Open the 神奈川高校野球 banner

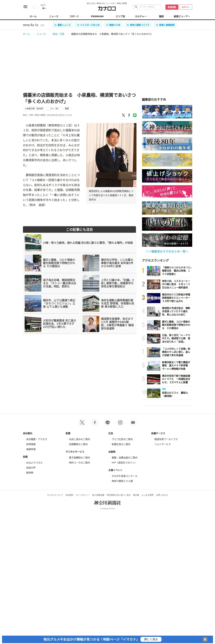[167, 128]
